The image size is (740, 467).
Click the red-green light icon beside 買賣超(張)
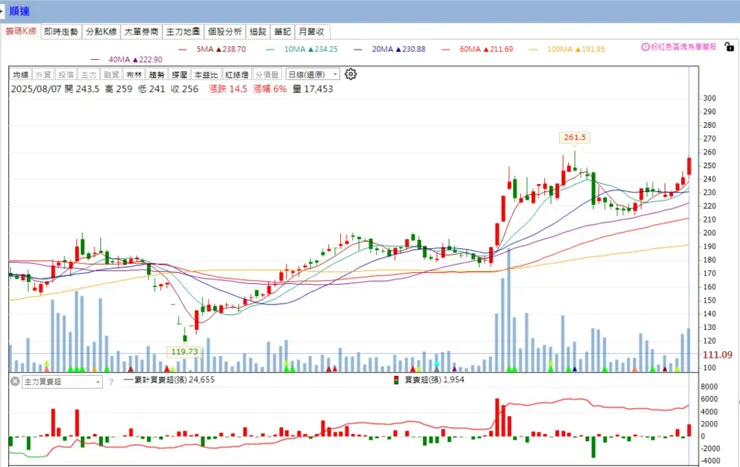click(396, 380)
